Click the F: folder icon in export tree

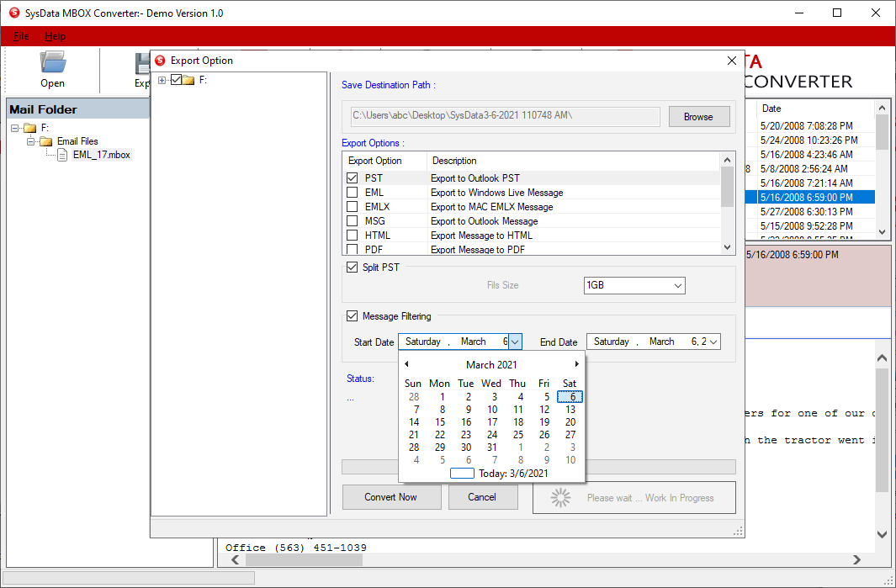[x=188, y=81]
